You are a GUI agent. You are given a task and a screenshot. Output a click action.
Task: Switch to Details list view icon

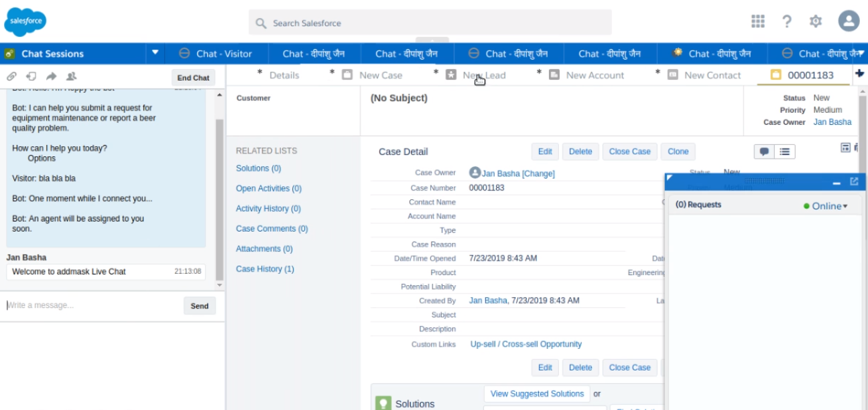784,152
